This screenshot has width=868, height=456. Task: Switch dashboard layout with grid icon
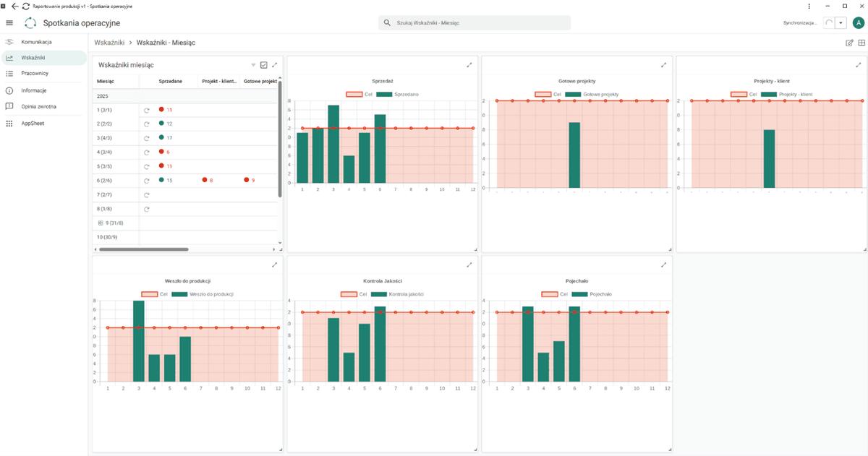tap(861, 43)
